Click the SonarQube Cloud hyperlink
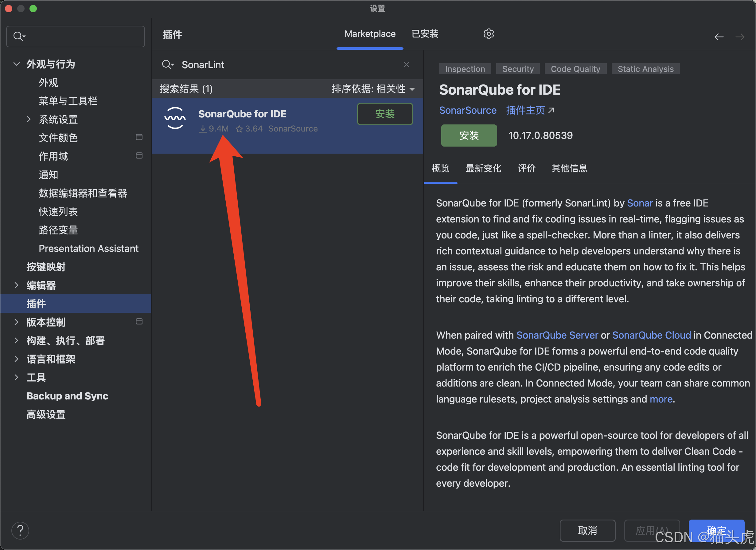756x550 pixels. click(x=651, y=335)
